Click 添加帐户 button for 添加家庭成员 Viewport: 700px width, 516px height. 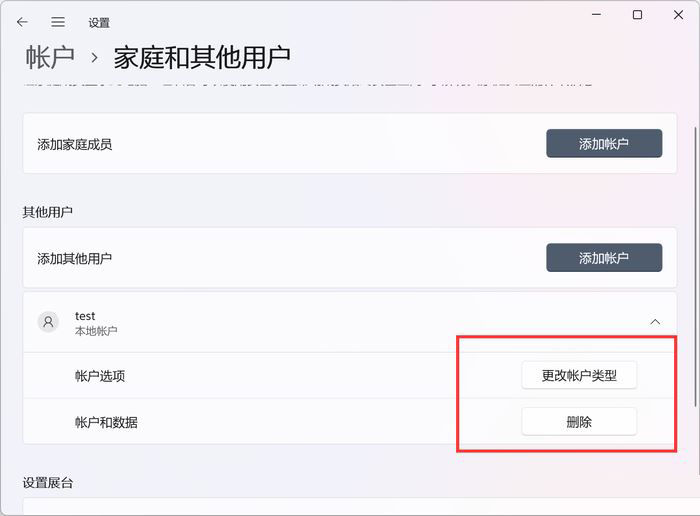(603, 144)
